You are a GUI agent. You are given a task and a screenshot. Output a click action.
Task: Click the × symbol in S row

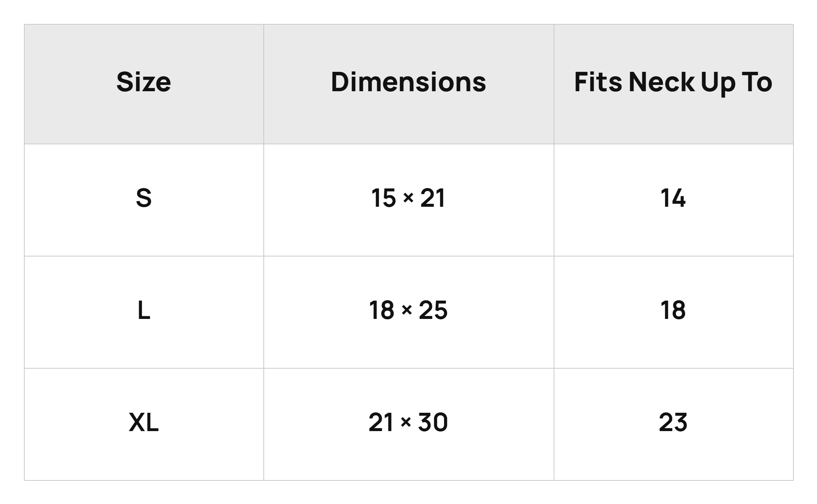point(408,197)
